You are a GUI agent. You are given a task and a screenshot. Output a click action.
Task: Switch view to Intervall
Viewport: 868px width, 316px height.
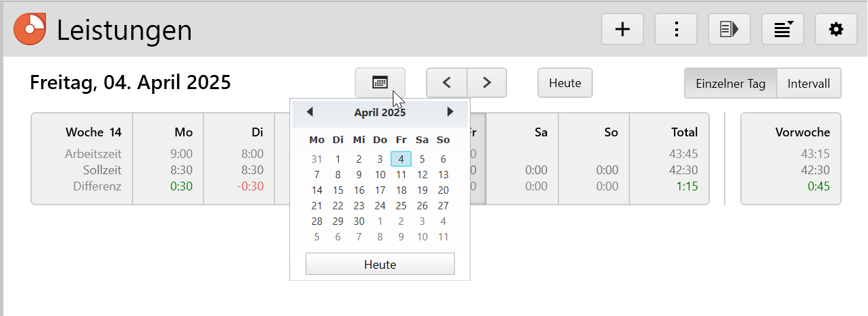coord(809,84)
